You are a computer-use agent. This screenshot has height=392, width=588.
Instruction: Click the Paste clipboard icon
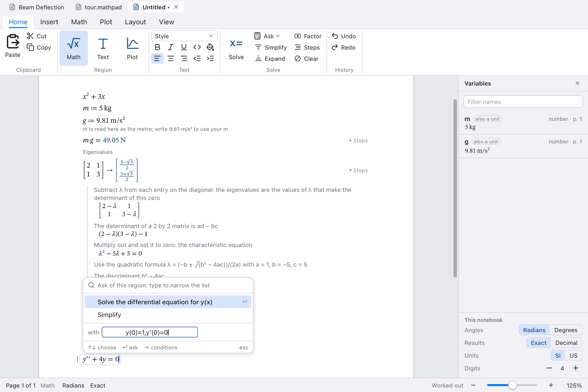[13, 41]
